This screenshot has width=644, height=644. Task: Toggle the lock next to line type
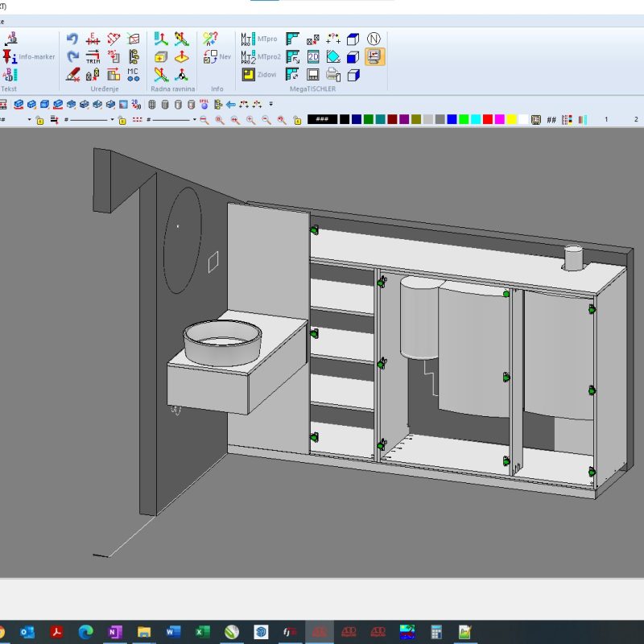tap(121, 120)
